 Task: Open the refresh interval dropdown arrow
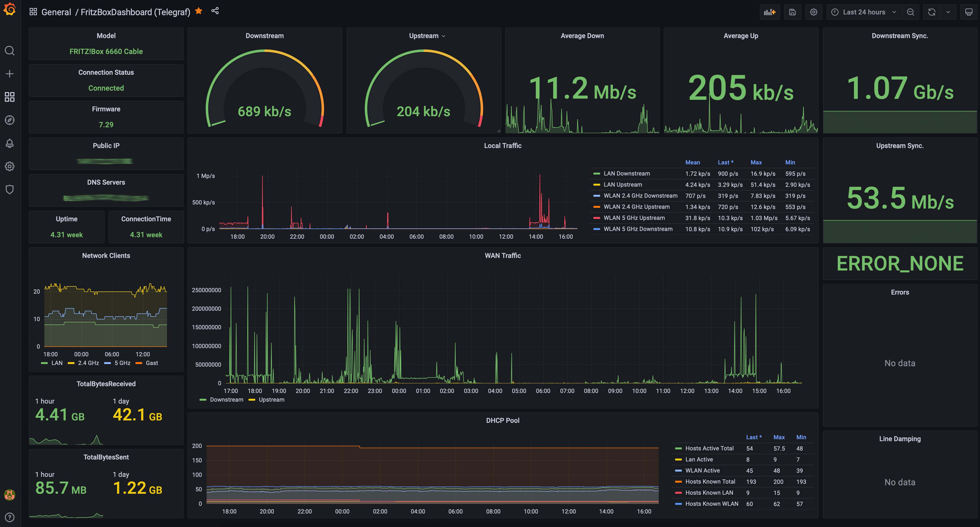(948, 12)
